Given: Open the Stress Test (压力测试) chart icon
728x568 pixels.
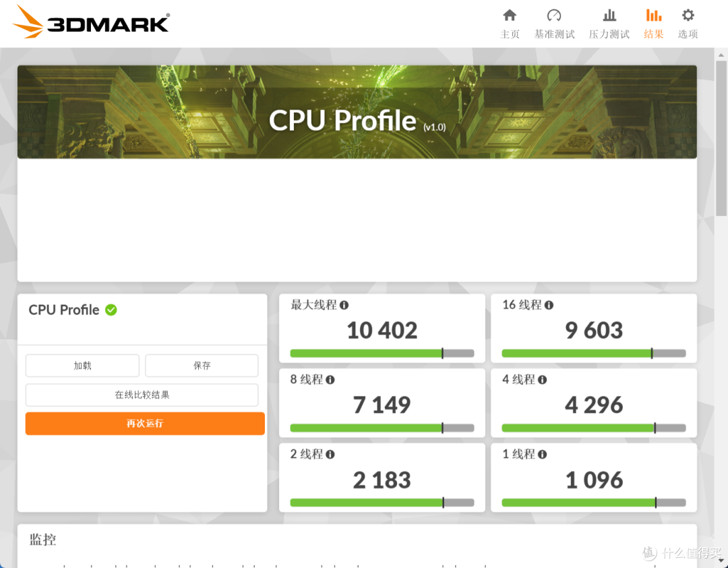Looking at the screenshot, I should pos(609,16).
